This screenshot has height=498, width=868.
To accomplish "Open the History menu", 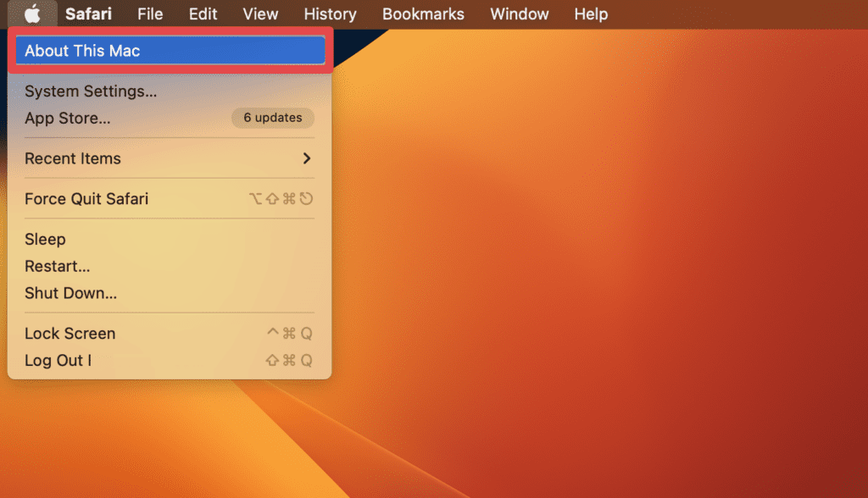I will pyautogui.click(x=330, y=14).
